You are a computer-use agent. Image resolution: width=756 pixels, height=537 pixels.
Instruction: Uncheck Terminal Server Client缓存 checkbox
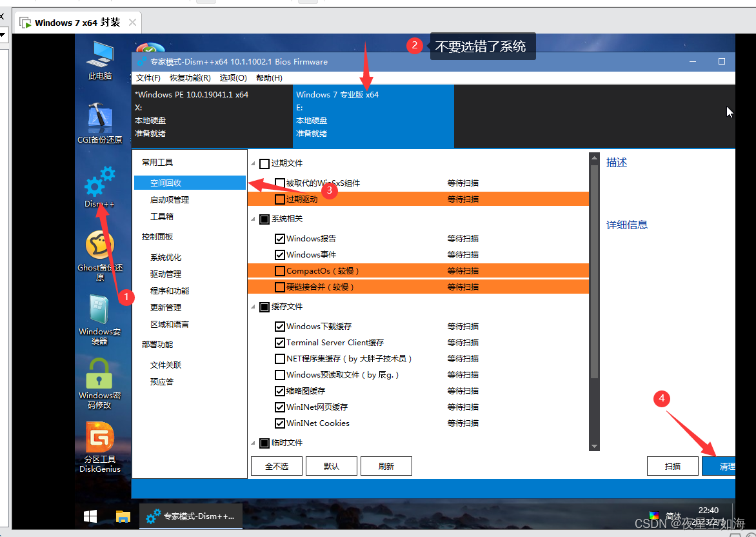pos(280,343)
